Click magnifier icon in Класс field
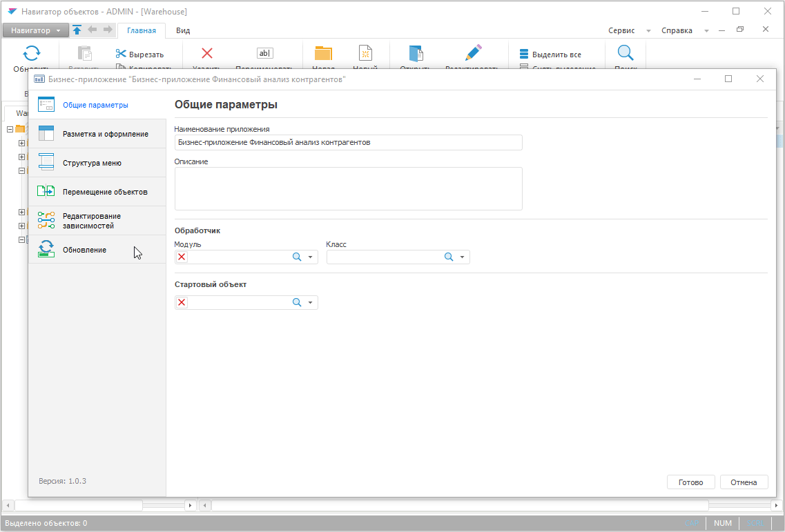 pos(449,257)
